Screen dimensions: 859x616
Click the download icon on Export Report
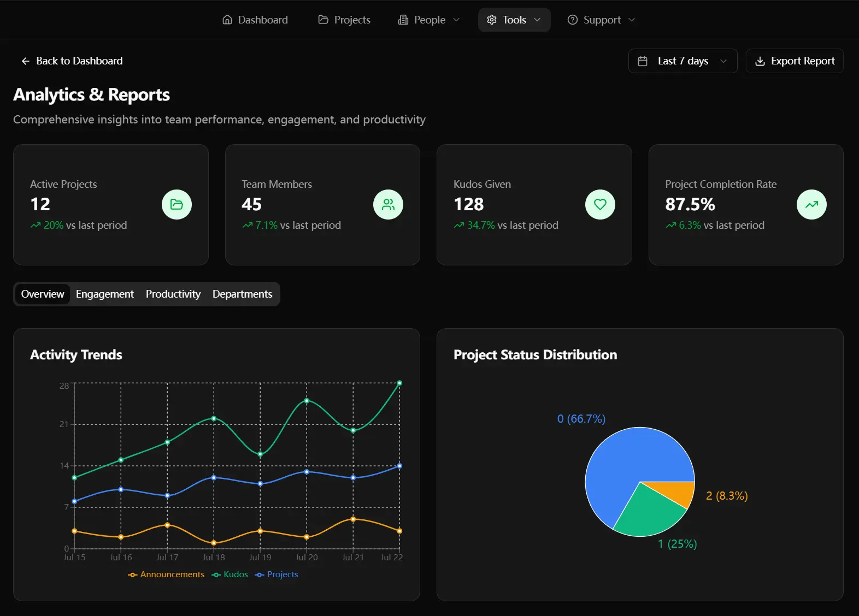[x=760, y=61]
